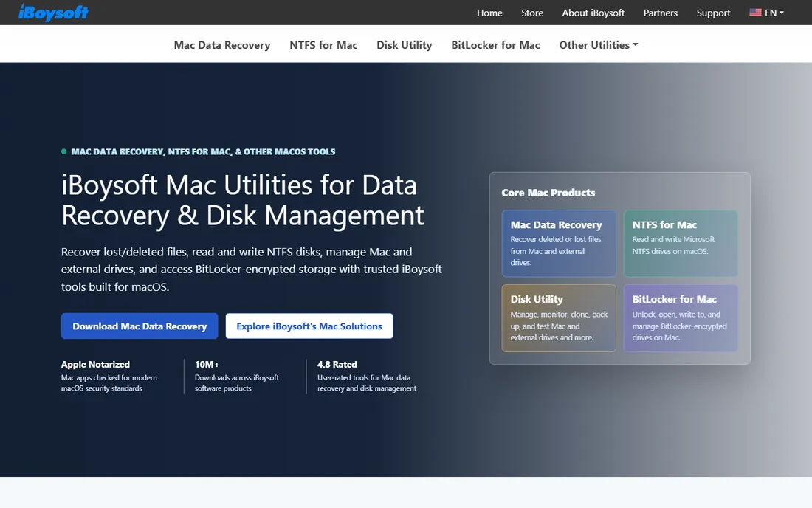The image size is (812, 508).
Task: Select NTFS for Mac in navigation bar
Action: click(x=323, y=45)
